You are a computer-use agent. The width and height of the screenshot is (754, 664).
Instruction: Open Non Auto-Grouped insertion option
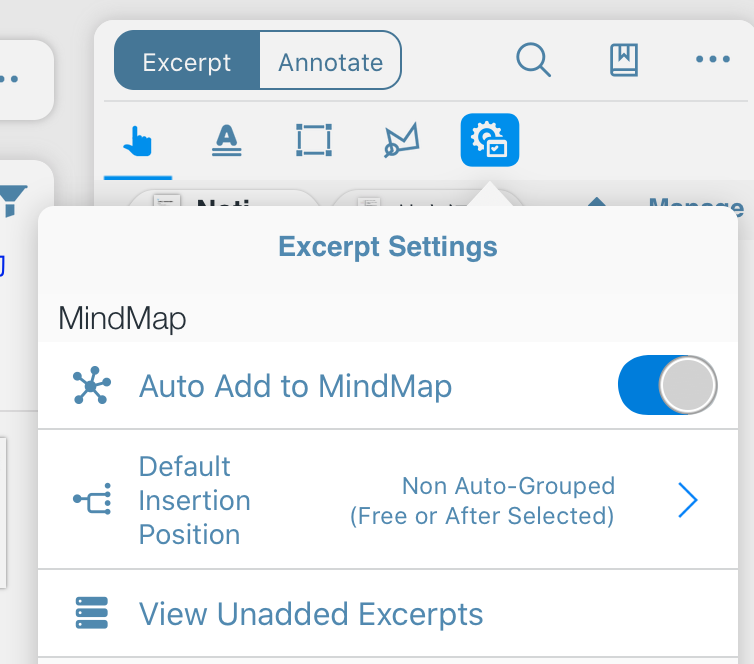coord(482,501)
